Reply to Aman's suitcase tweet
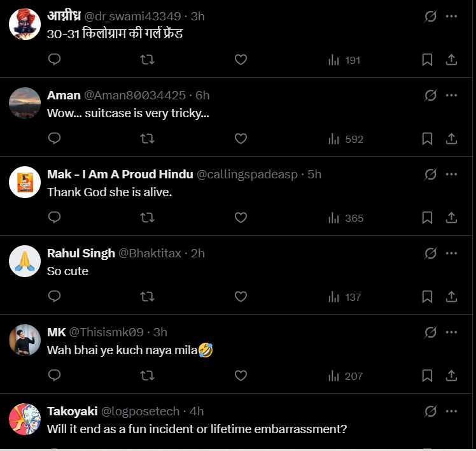Viewport: 476px width, 451px height. click(55, 138)
